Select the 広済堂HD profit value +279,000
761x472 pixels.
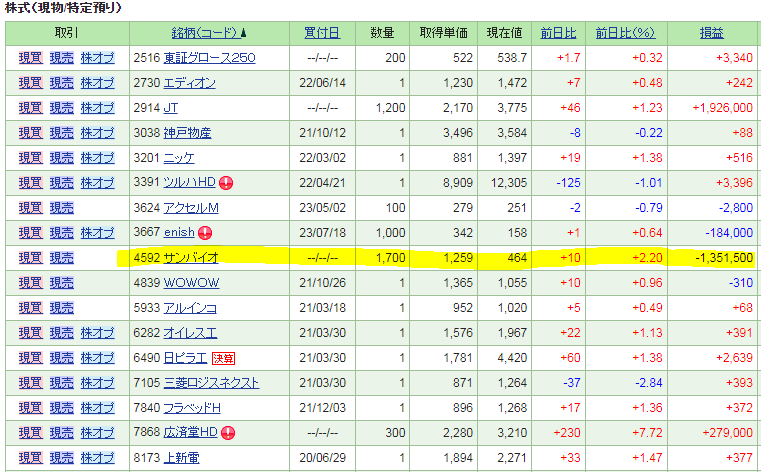tap(728, 433)
